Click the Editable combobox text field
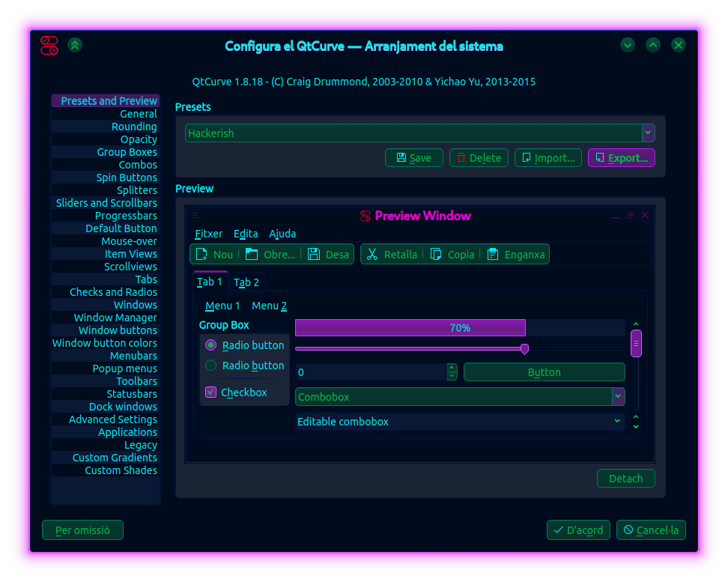Viewport: 728px width, 582px height. pyautogui.click(x=453, y=421)
